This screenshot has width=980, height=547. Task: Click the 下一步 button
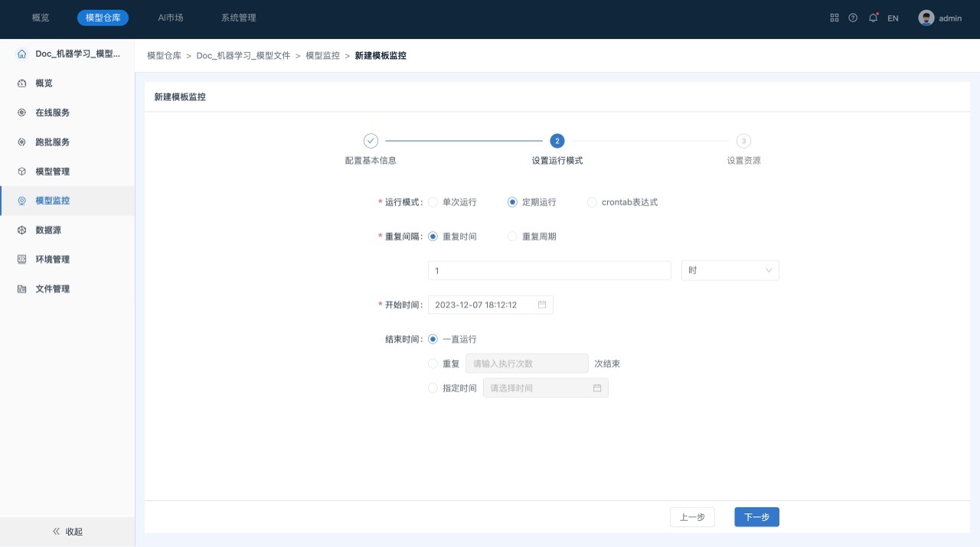tap(756, 517)
